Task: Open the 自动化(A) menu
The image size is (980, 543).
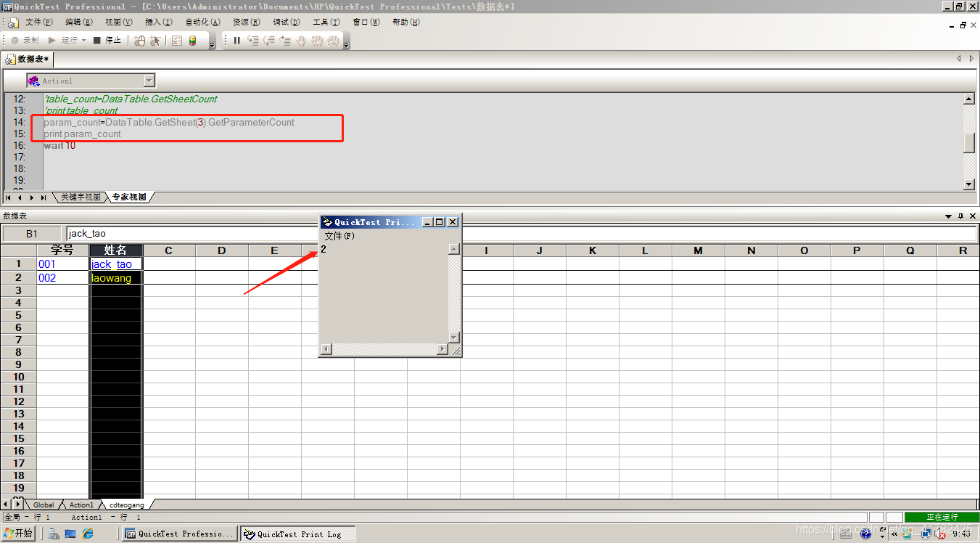Action: (x=202, y=23)
